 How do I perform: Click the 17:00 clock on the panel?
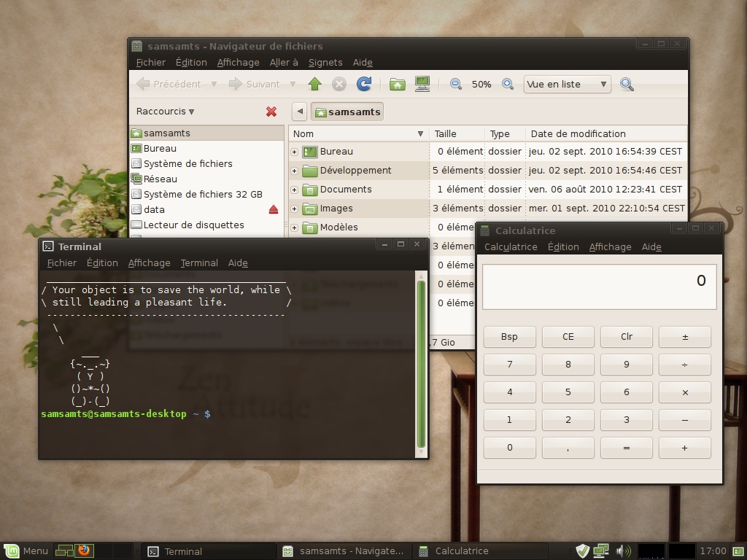click(713, 551)
